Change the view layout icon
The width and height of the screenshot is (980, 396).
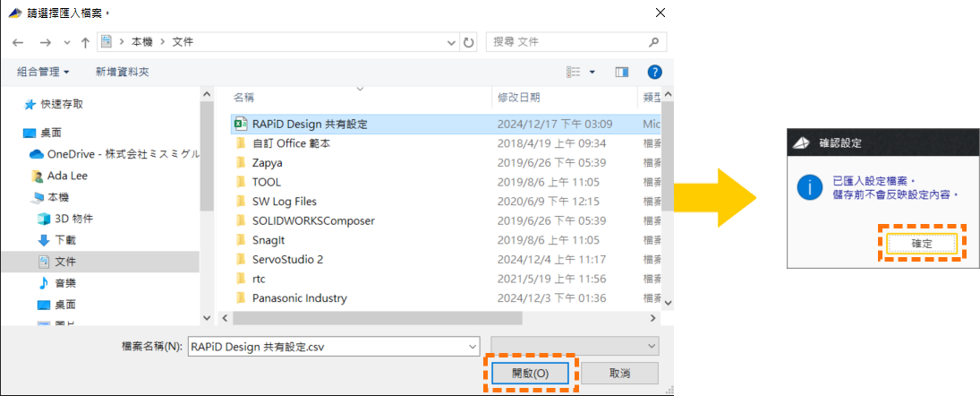[573, 73]
